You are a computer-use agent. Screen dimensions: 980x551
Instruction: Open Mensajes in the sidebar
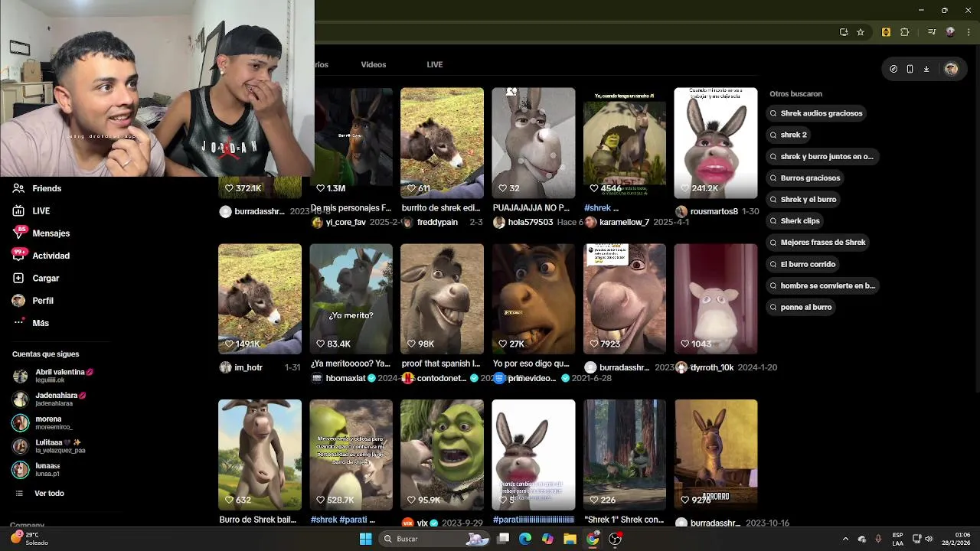[x=41, y=233]
